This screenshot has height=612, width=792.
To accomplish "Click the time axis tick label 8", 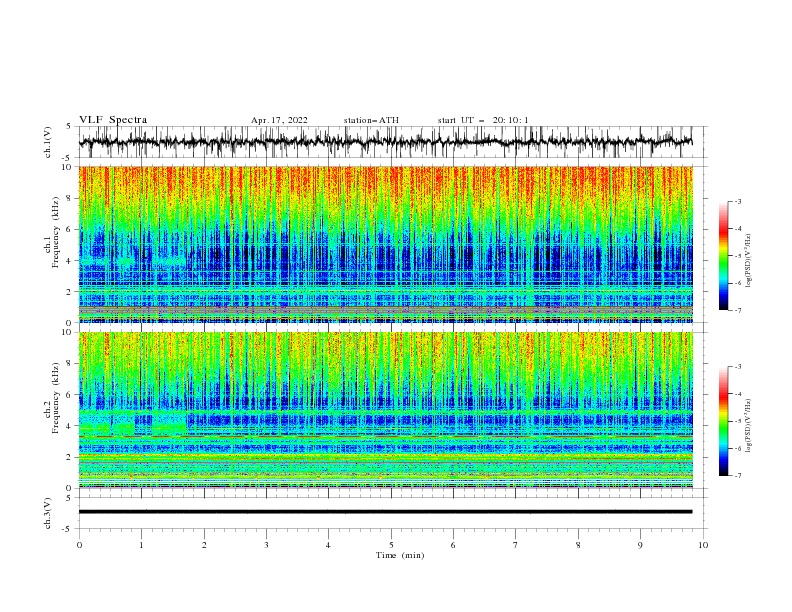I will coord(578,545).
